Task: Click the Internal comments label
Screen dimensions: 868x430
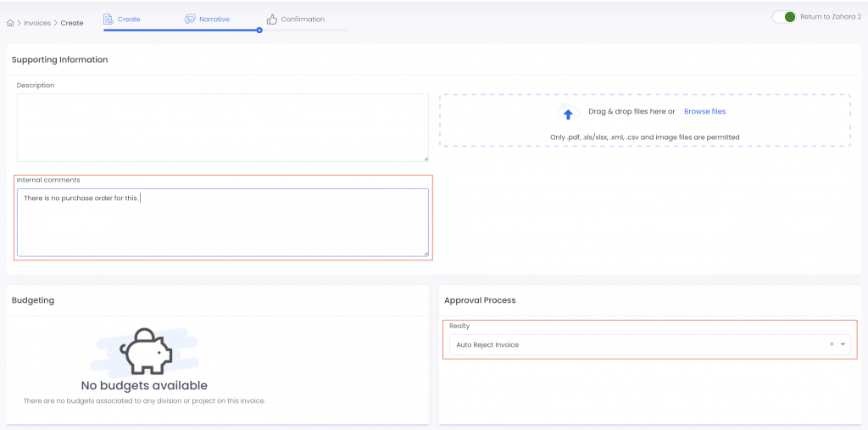Action: (x=48, y=180)
